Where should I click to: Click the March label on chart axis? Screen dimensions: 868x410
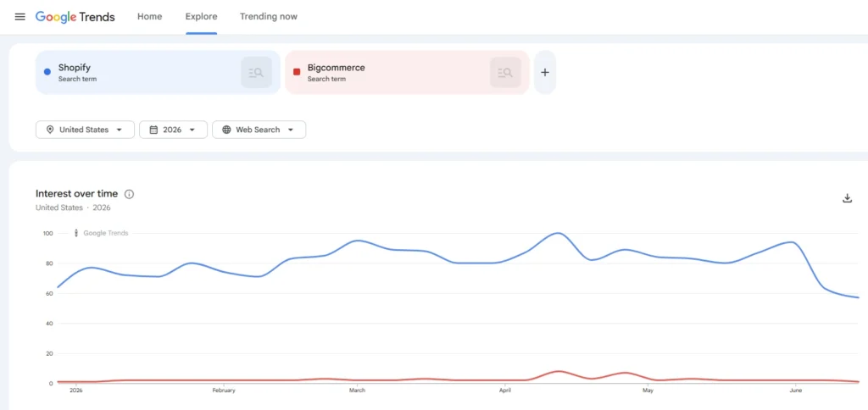click(x=357, y=390)
